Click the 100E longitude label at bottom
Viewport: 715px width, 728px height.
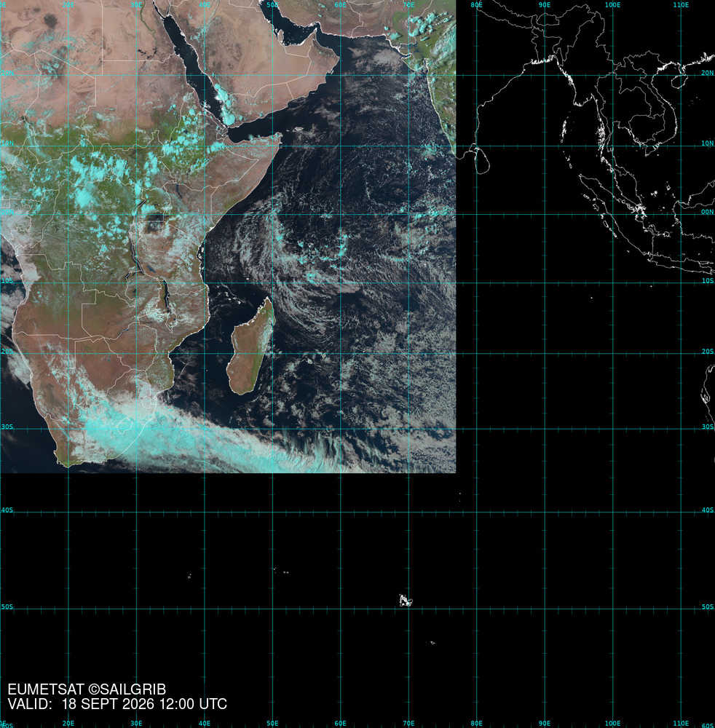(612, 724)
